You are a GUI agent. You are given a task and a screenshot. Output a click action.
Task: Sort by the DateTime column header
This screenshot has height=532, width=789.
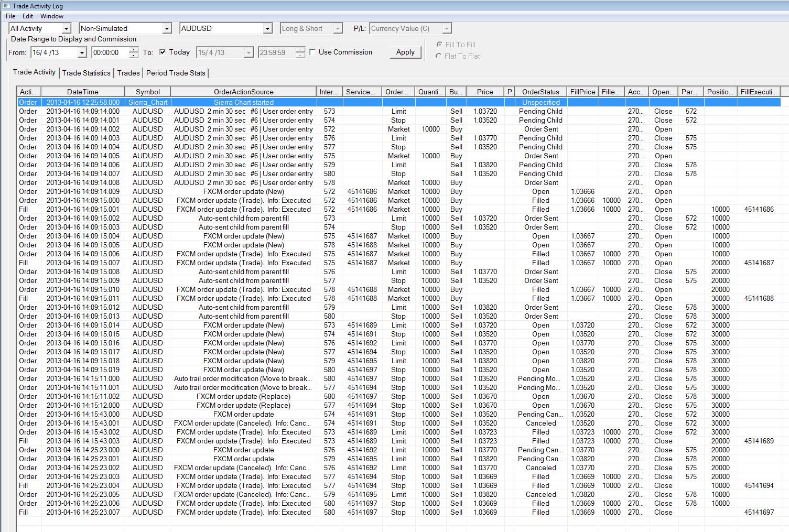(82, 92)
